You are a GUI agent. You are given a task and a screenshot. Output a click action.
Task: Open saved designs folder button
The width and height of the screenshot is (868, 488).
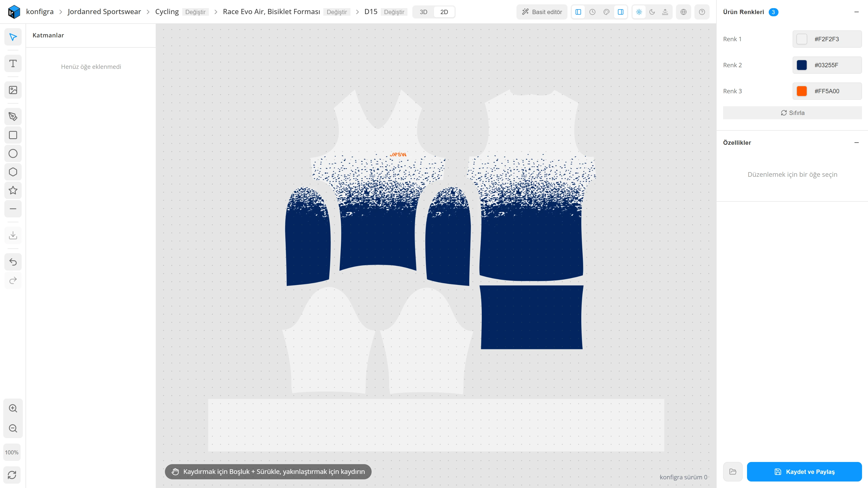pyautogui.click(x=733, y=471)
